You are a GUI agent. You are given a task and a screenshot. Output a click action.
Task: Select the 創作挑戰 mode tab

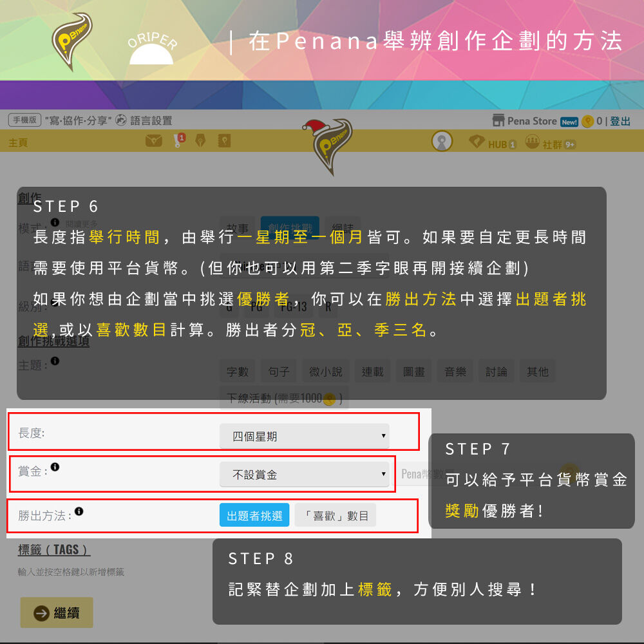pyautogui.click(x=290, y=227)
